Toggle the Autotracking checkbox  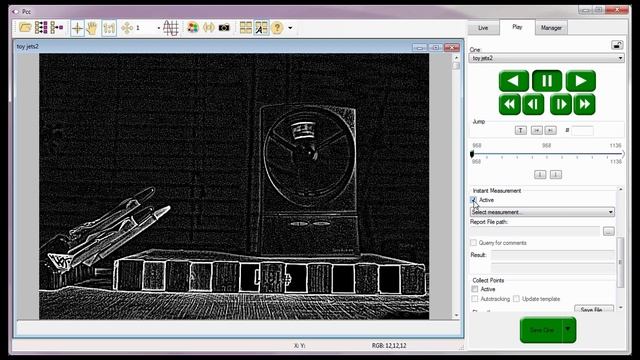(x=475, y=299)
